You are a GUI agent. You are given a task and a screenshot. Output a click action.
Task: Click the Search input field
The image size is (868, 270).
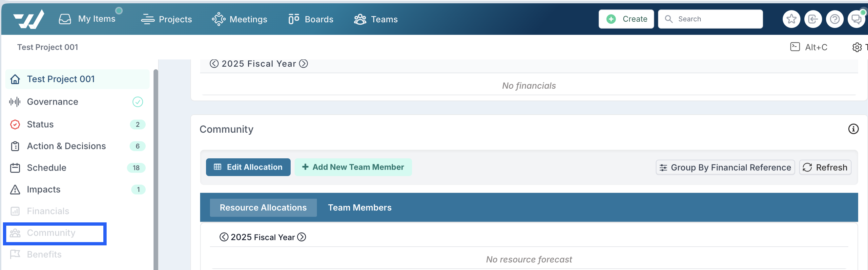(x=710, y=19)
